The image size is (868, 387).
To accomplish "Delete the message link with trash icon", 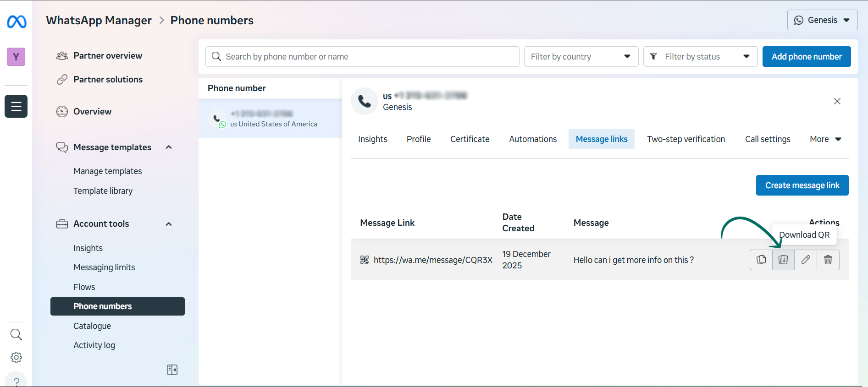I will [x=828, y=260].
